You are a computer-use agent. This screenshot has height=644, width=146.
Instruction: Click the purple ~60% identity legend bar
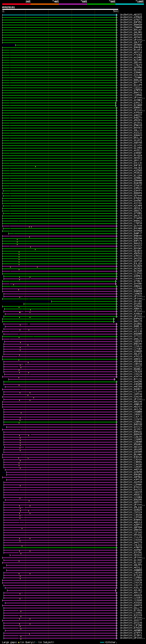pyautogui.click(x=73, y=4)
